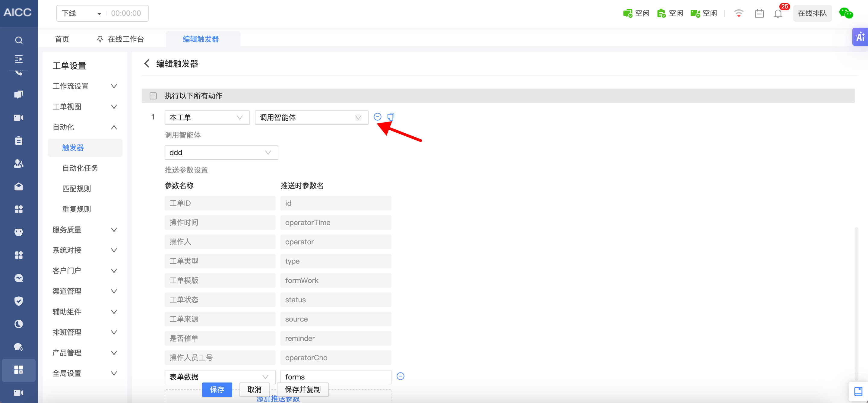The image size is (868, 403).
Task: Click the search icon in left sidebar
Action: pyautogui.click(x=19, y=40)
